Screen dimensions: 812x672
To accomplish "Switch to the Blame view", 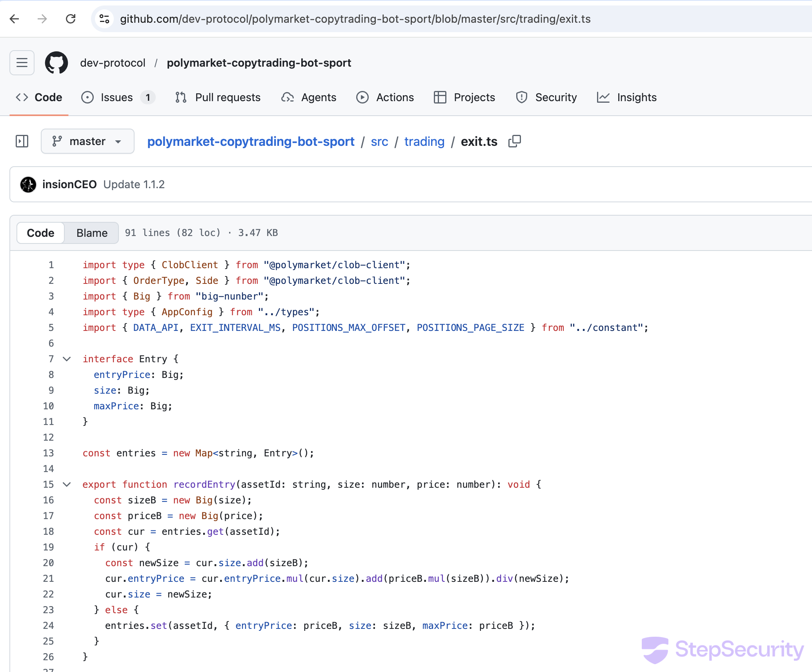I will [92, 233].
